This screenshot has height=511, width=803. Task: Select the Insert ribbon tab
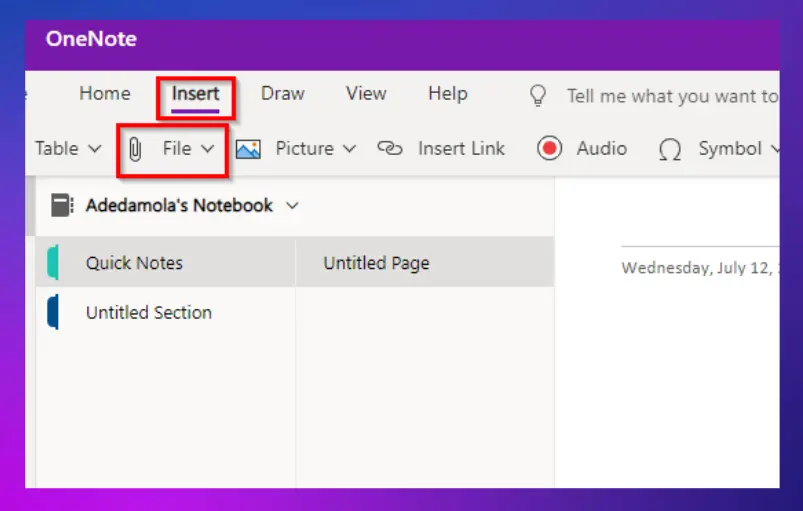click(195, 94)
